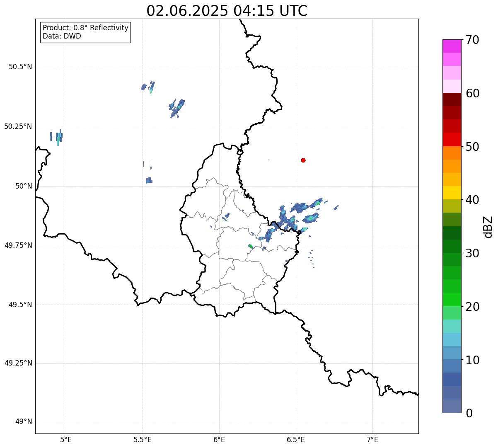Click the colorbar tick label "40"
Viewport: 498px width, 448px height.
472,200
